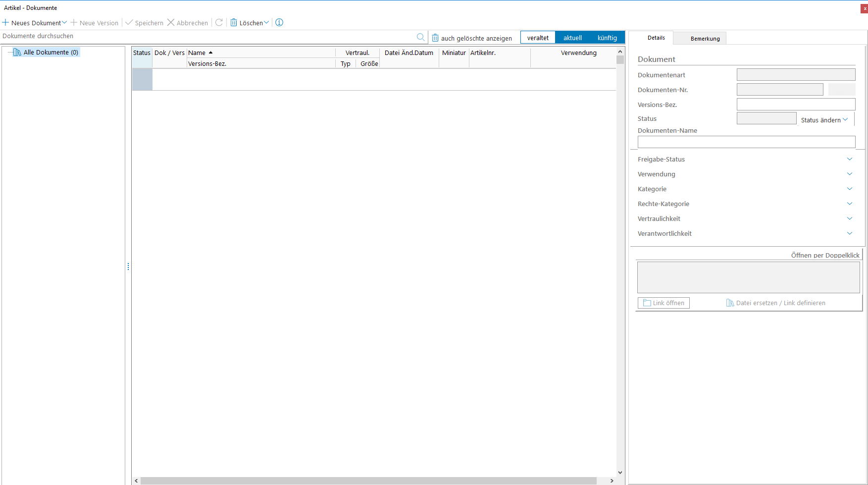Open the info icon in toolbar
868x485 pixels.
(279, 23)
